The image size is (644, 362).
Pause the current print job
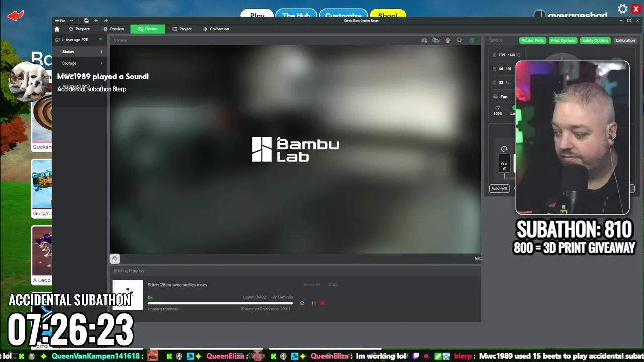coord(314,303)
